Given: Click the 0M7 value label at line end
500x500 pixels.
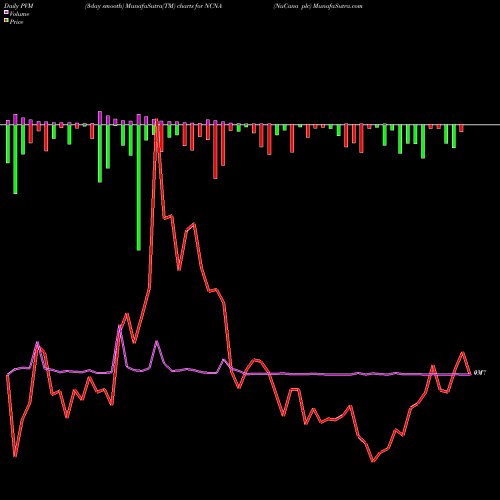Looking at the screenshot, I should point(480,373).
